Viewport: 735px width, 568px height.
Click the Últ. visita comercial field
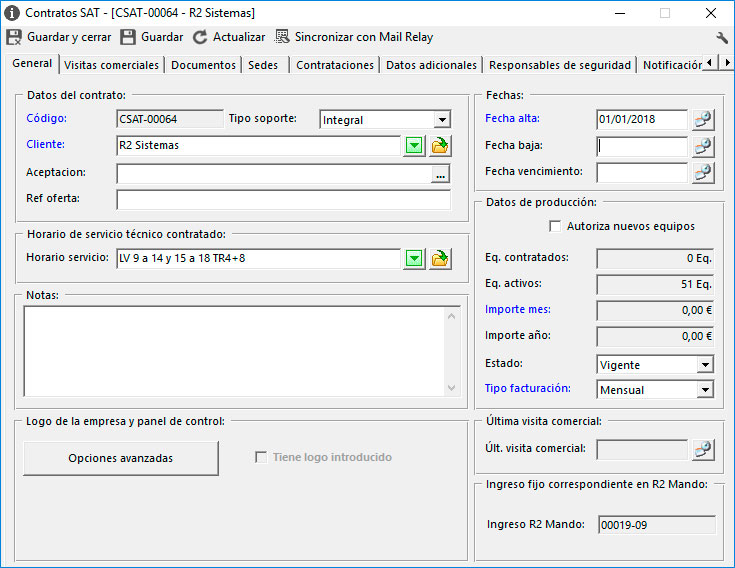pos(642,449)
